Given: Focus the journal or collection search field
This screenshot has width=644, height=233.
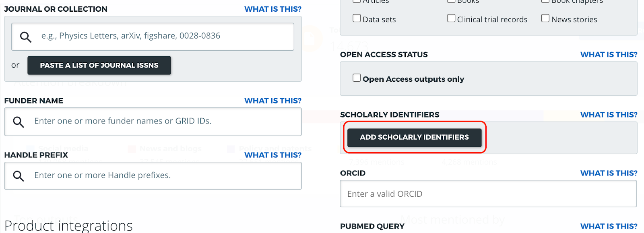Looking at the screenshot, I should click(161, 36).
